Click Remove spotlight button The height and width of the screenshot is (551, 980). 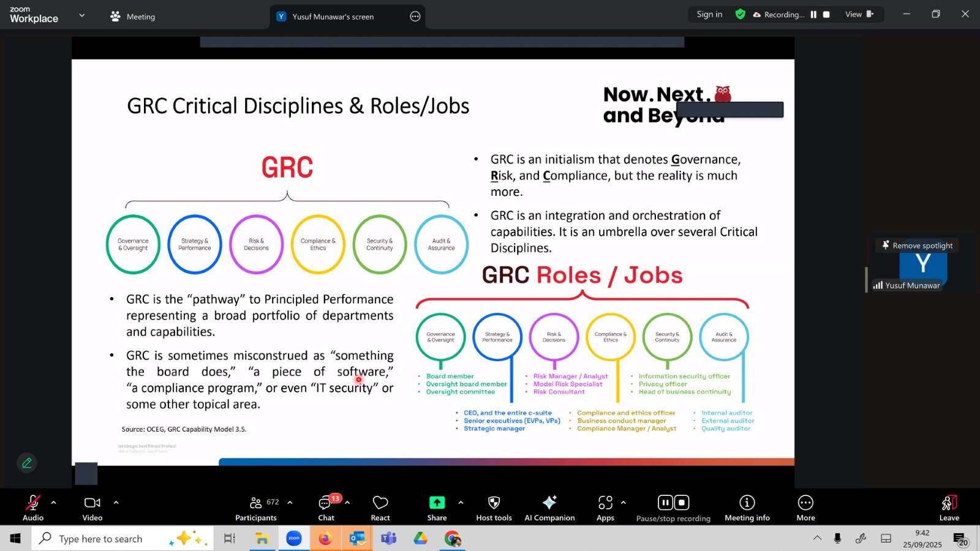tap(917, 246)
